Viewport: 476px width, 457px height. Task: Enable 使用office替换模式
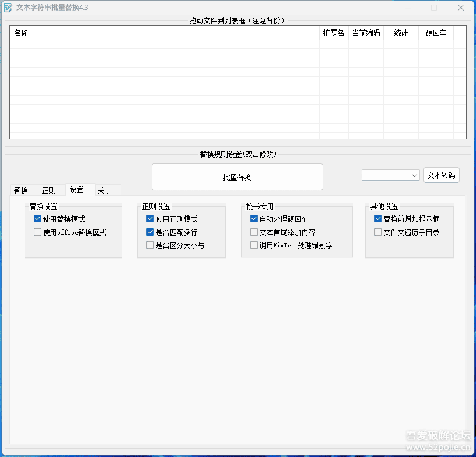[37, 232]
